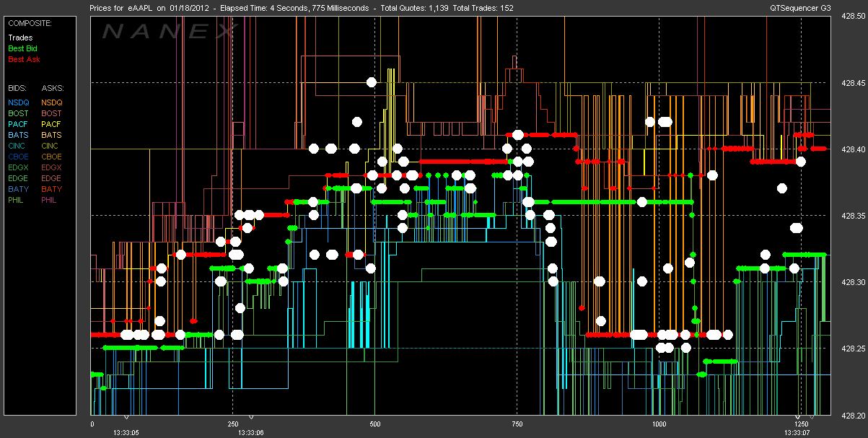Click the ASKS: column heading in the legend
The height and width of the screenshot is (438, 868).
click(52, 87)
